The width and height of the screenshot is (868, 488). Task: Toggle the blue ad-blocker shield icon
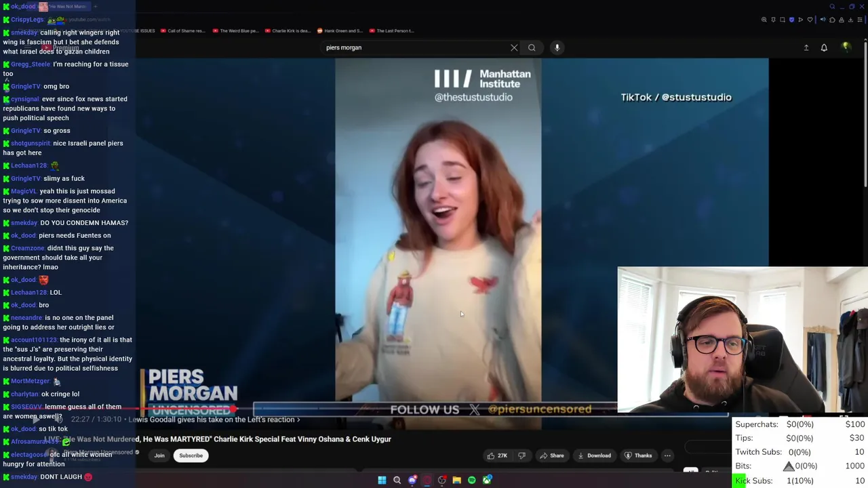(791, 20)
